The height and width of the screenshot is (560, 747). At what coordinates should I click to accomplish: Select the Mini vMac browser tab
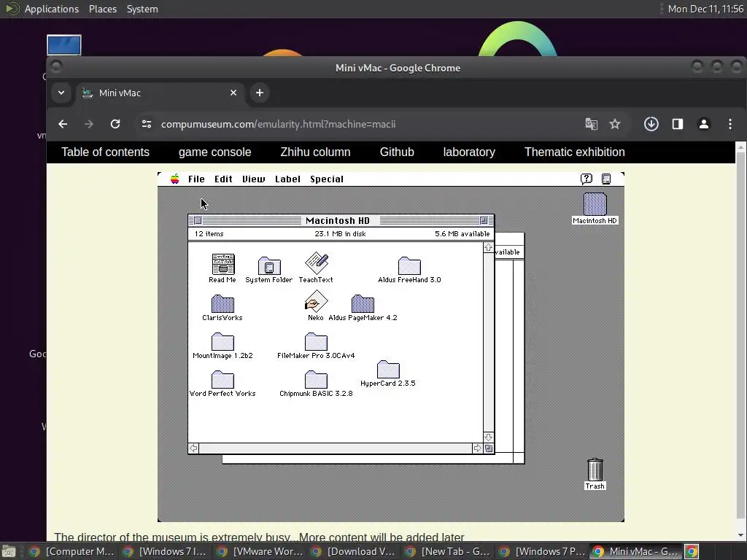(161, 93)
